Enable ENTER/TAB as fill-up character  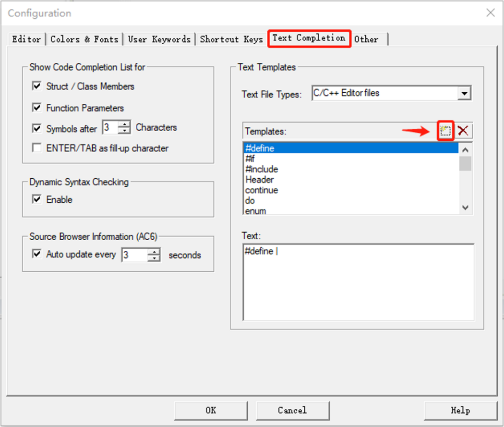click(x=36, y=148)
